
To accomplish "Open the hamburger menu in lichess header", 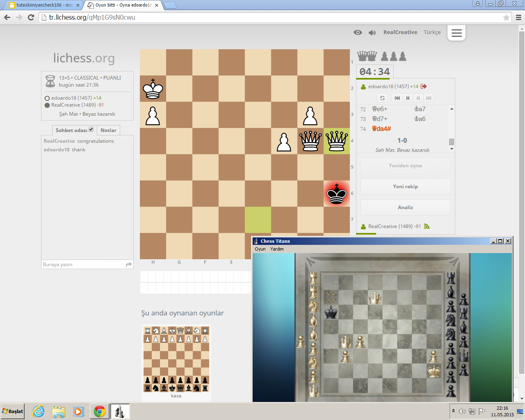I will point(457,33).
